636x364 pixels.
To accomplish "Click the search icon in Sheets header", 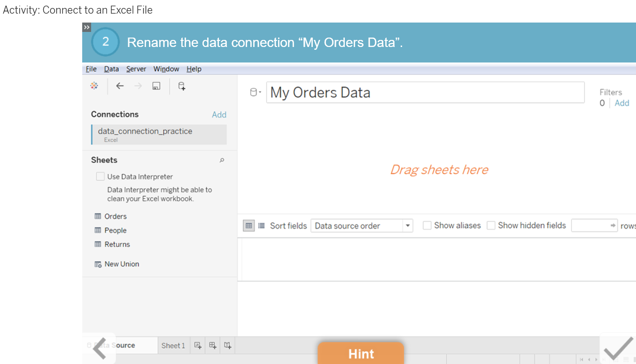I will 222,160.
